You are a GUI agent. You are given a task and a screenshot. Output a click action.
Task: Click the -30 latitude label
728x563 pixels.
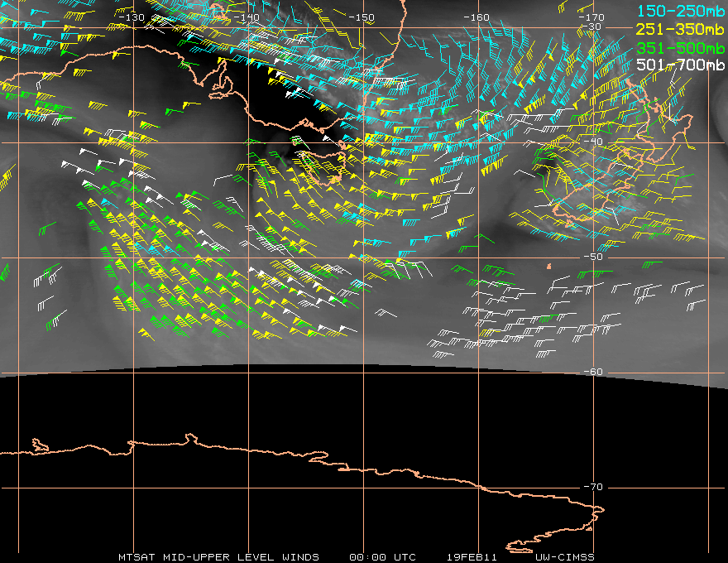click(x=592, y=26)
